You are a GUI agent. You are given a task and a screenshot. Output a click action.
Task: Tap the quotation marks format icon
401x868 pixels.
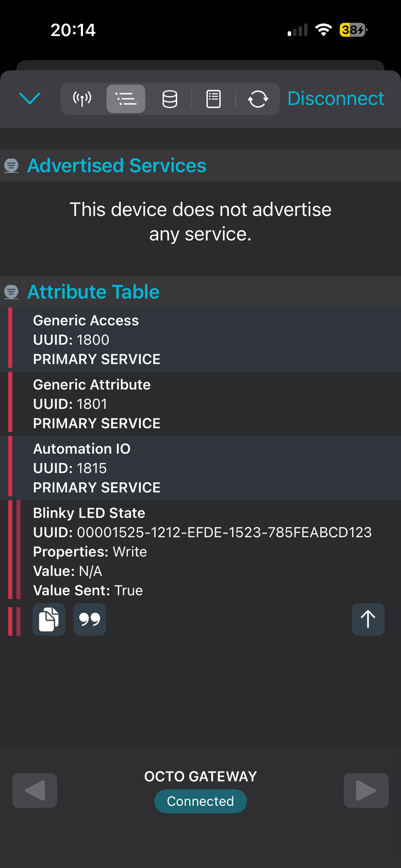coord(90,619)
